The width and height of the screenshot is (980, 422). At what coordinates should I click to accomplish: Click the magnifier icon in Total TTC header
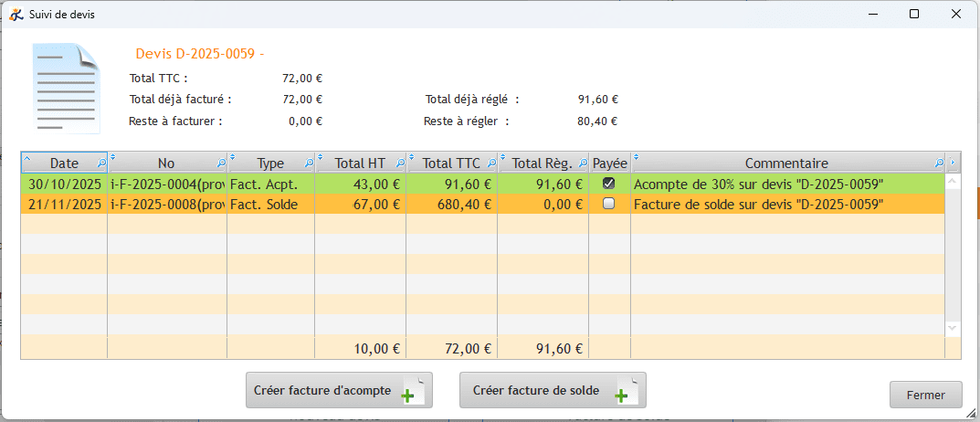pos(490,164)
